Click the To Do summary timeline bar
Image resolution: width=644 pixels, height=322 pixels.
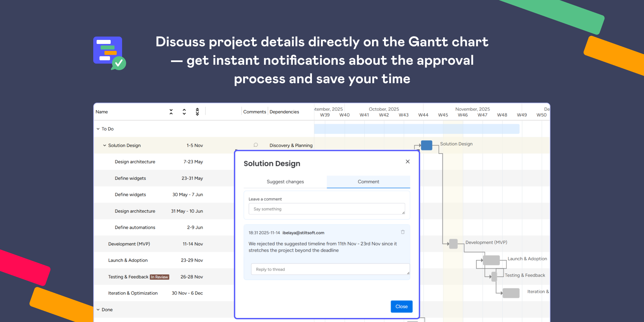coord(416,129)
